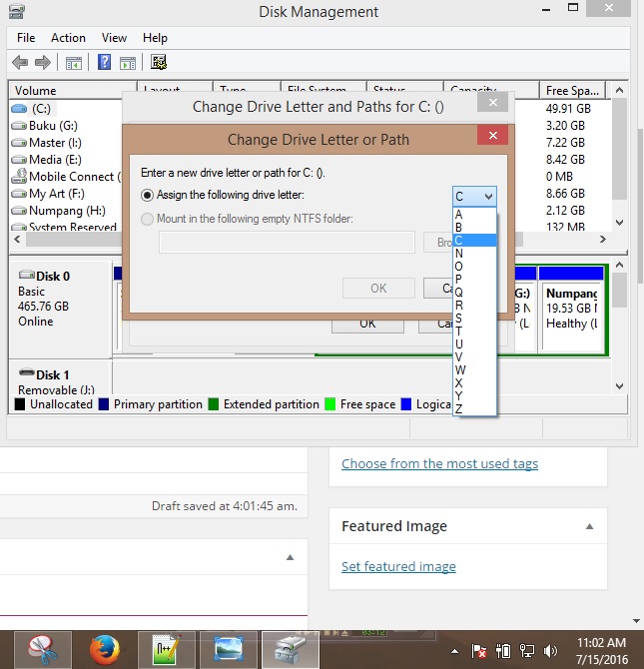Click the NTFS folder path input field
The image size is (644, 669).
click(287, 243)
